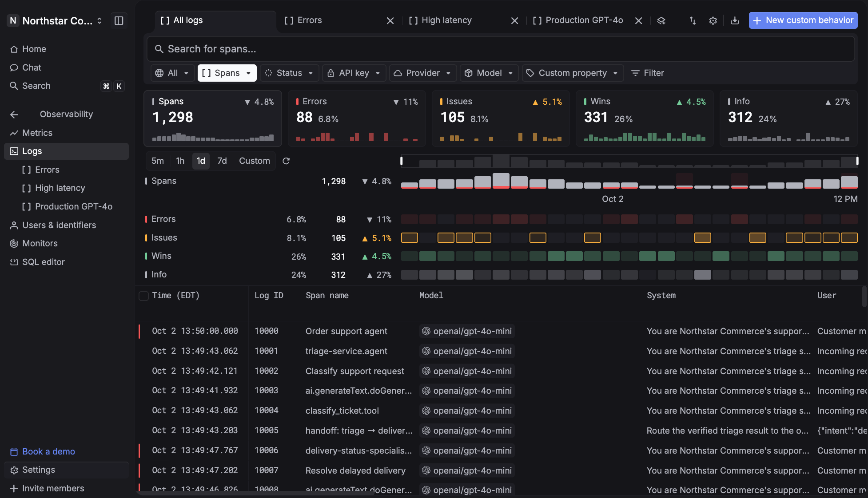The height and width of the screenshot is (498, 868).
Task: Click the timeline range right handle
Action: (x=857, y=161)
